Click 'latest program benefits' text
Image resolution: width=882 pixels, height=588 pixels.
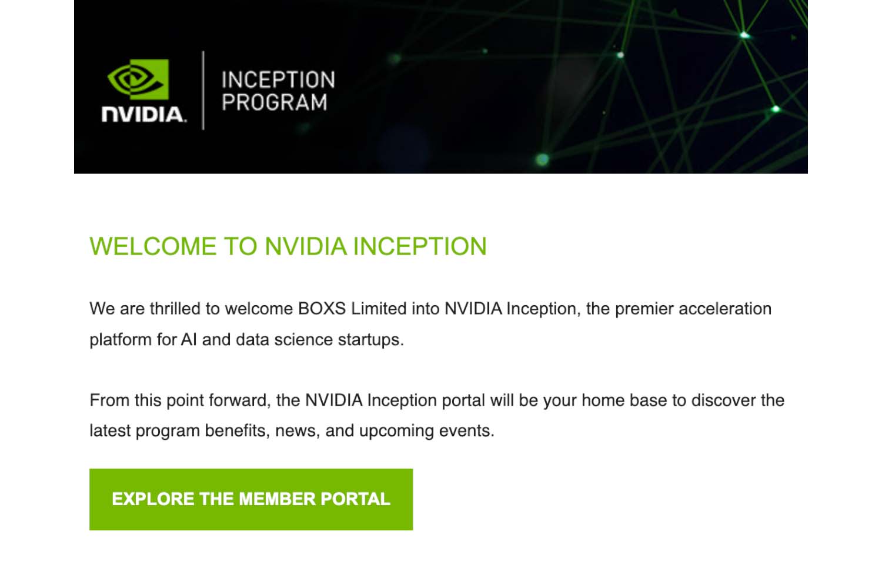[179, 431]
